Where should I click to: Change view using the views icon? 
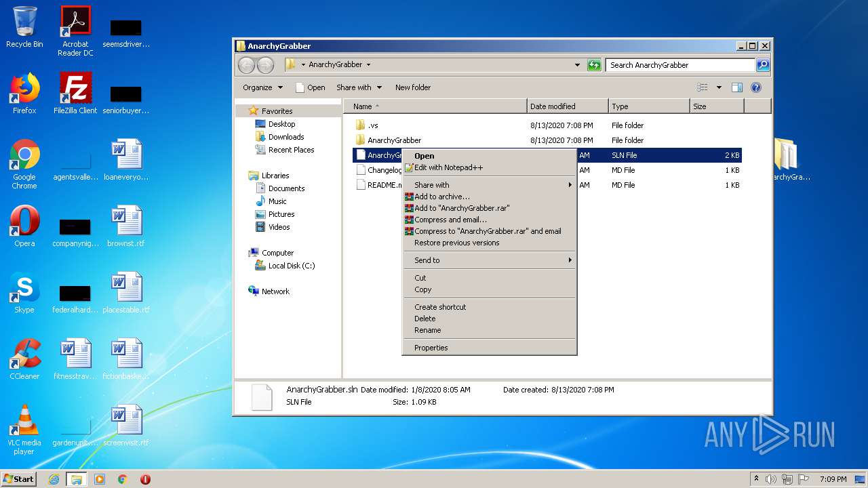pyautogui.click(x=703, y=87)
